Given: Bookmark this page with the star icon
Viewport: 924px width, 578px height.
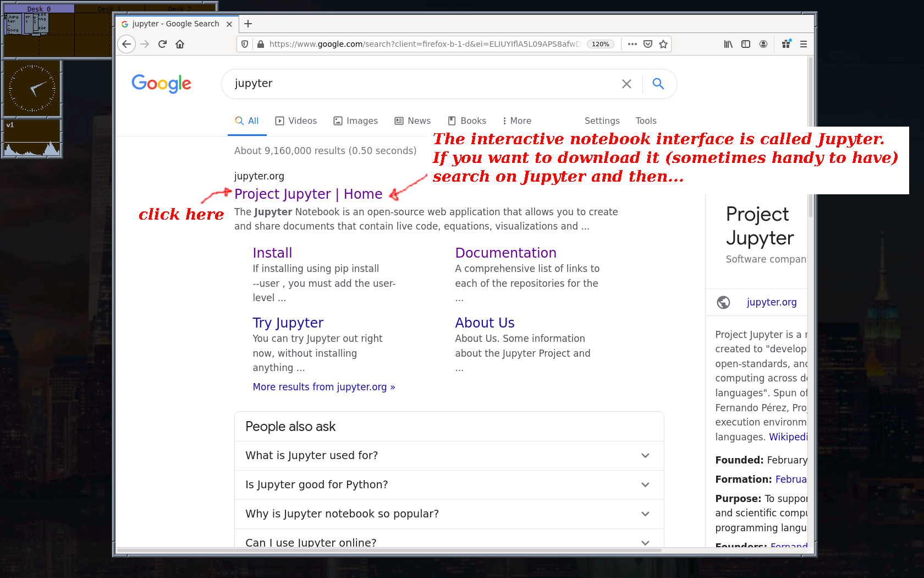Looking at the screenshot, I should coord(663,44).
